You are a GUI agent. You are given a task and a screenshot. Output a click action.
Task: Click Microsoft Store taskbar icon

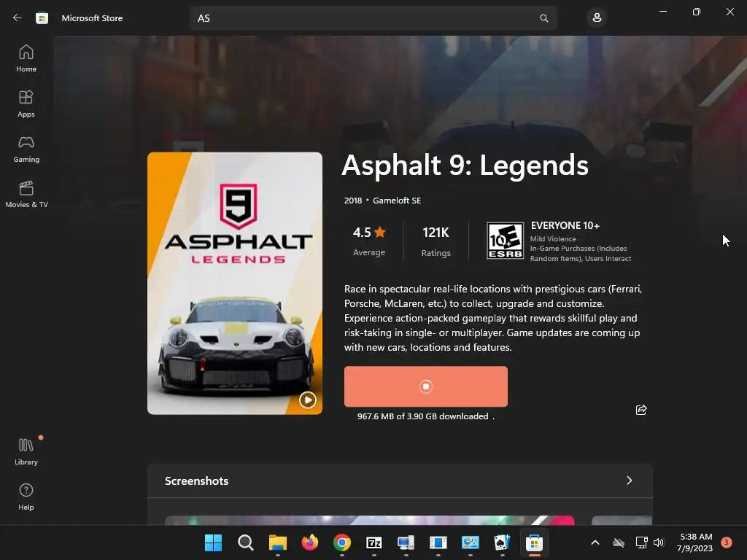(535, 542)
